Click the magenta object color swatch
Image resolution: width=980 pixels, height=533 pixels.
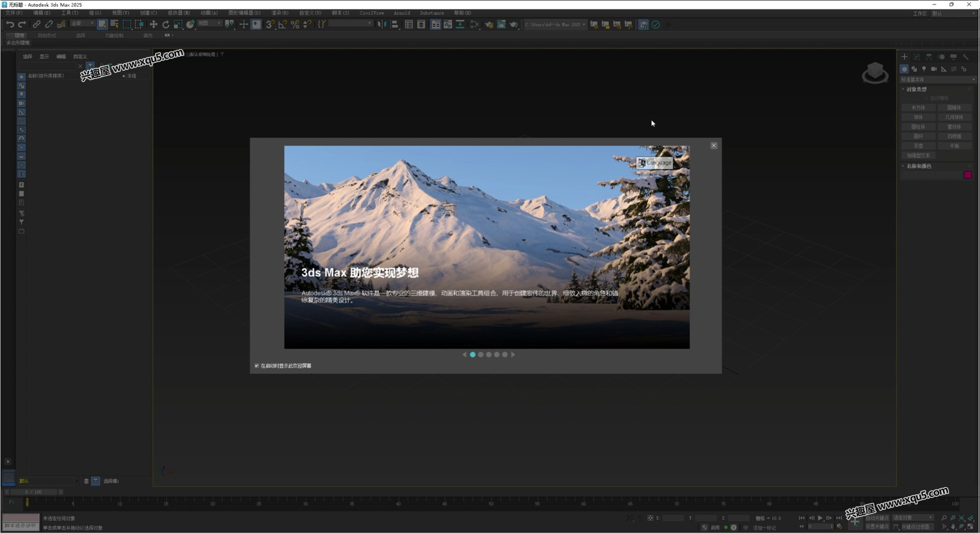[x=968, y=175]
